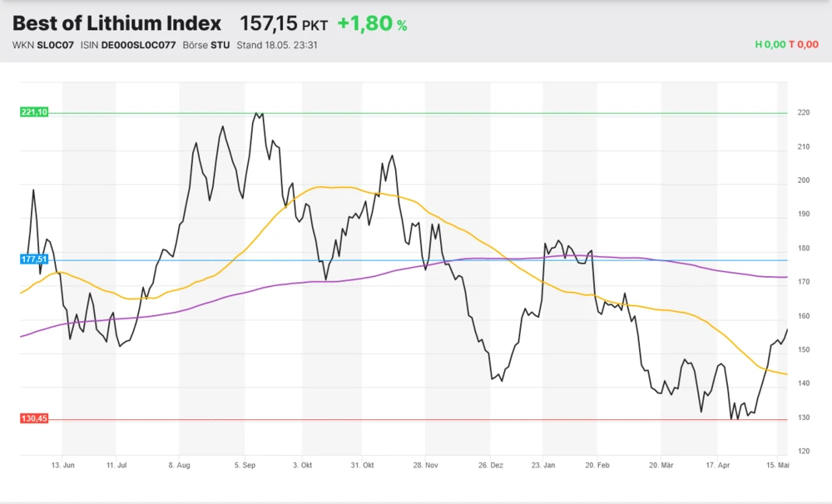832x504 pixels.
Task: Select the WKN code SL0C07
Action: coord(56,45)
